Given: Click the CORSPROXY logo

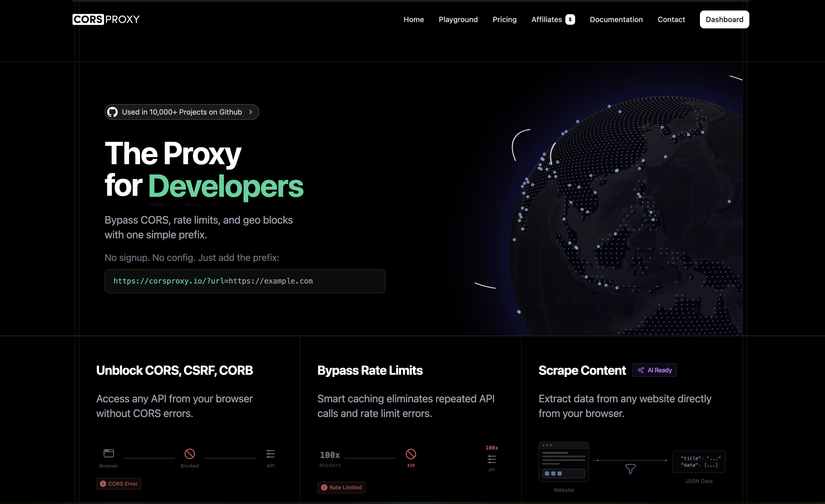Looking at the screenshot, I should point(106,19).
